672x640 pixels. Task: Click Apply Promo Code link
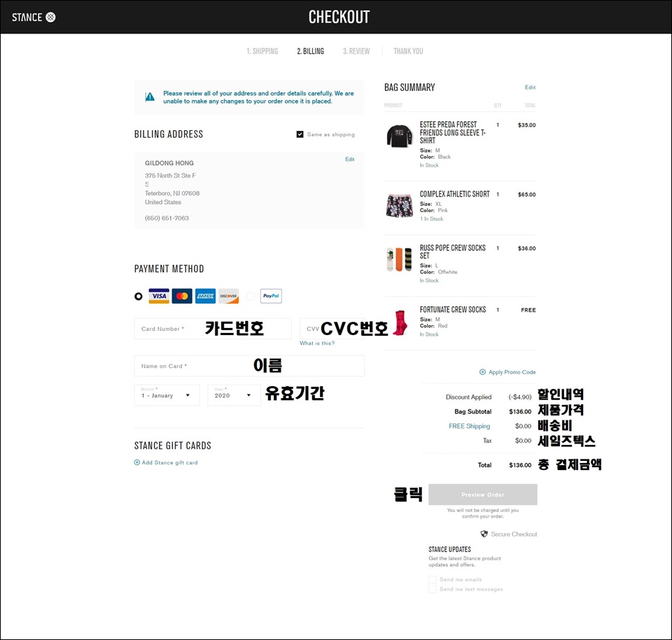click(512, 372)
